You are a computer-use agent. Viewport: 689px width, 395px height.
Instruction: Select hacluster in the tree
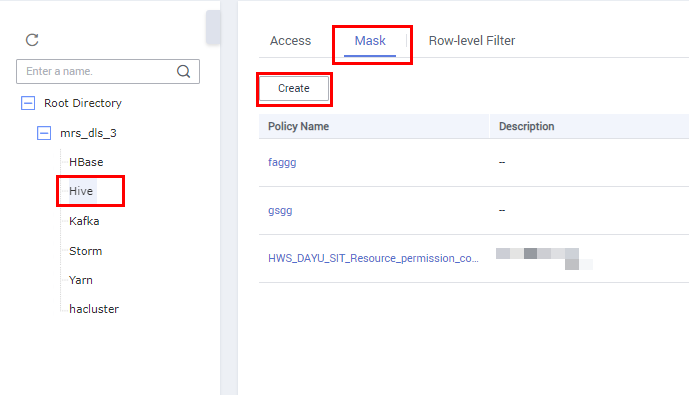click(94, 309)
